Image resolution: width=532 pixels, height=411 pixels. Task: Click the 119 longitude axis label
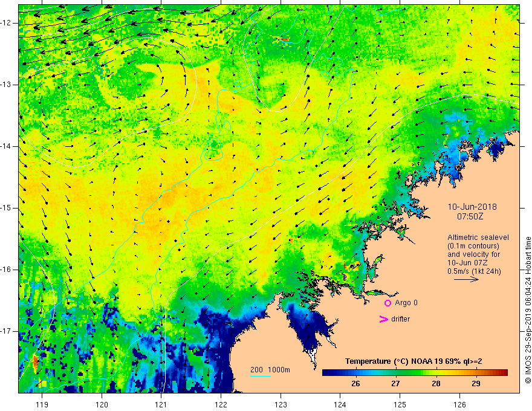tap(42, 404)
